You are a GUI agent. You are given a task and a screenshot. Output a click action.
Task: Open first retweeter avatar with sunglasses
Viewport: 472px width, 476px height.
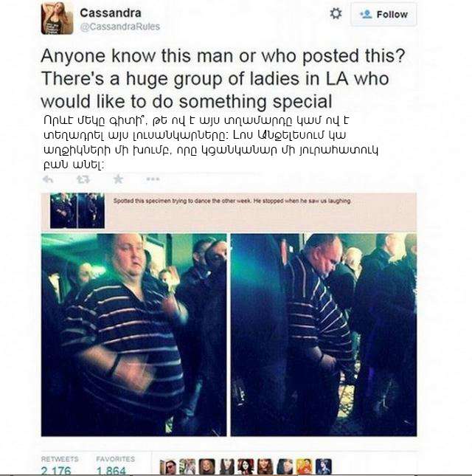[167, 467]
